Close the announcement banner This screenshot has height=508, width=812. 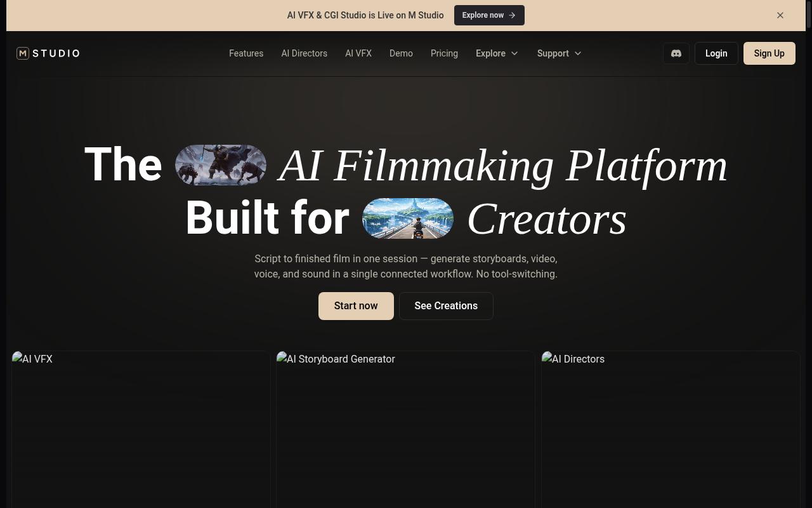pos(780,15)
